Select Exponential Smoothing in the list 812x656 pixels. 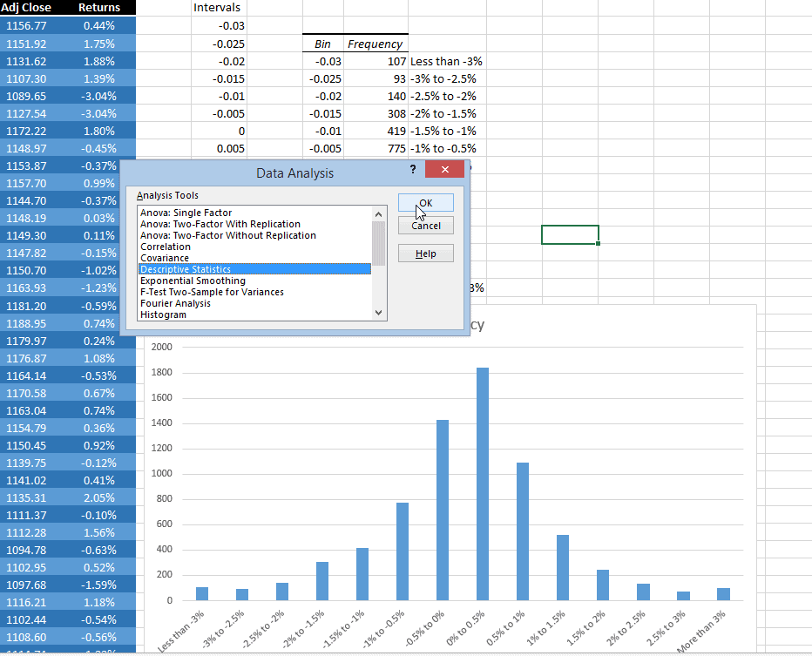click(x=193, y=281)
